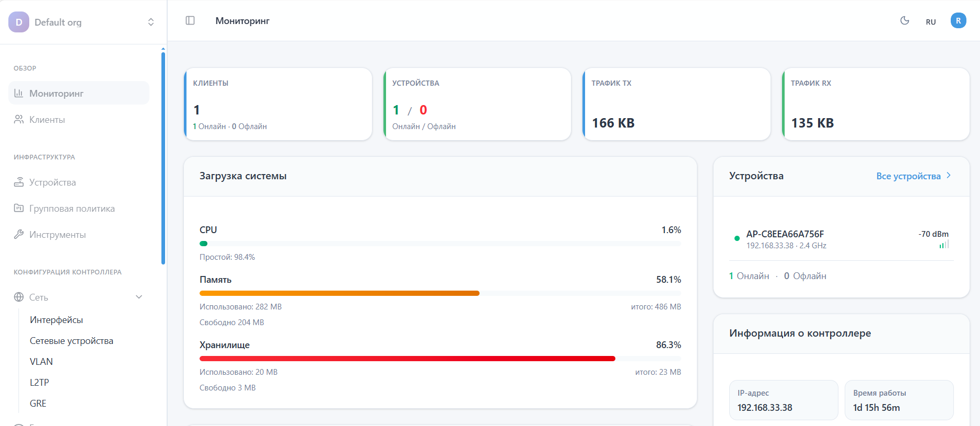
Task: Click the Клиенты users icon
Action: coord(19,119)
